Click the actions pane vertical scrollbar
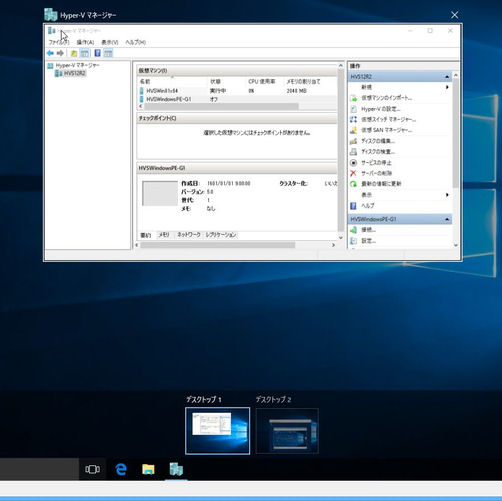The height and width of the screenshot is (501, 502). pyautogui.click(x=456, y=133)
